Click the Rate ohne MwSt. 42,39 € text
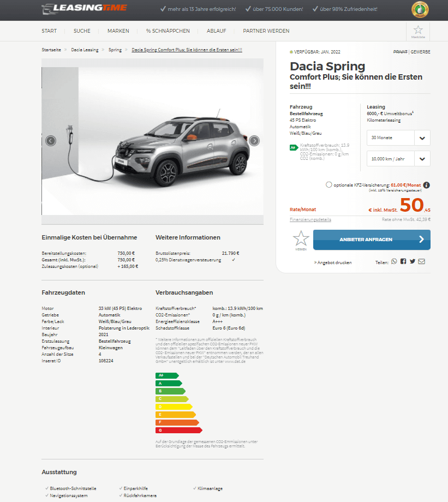448x502 pixels. click(x=406, y=219)
